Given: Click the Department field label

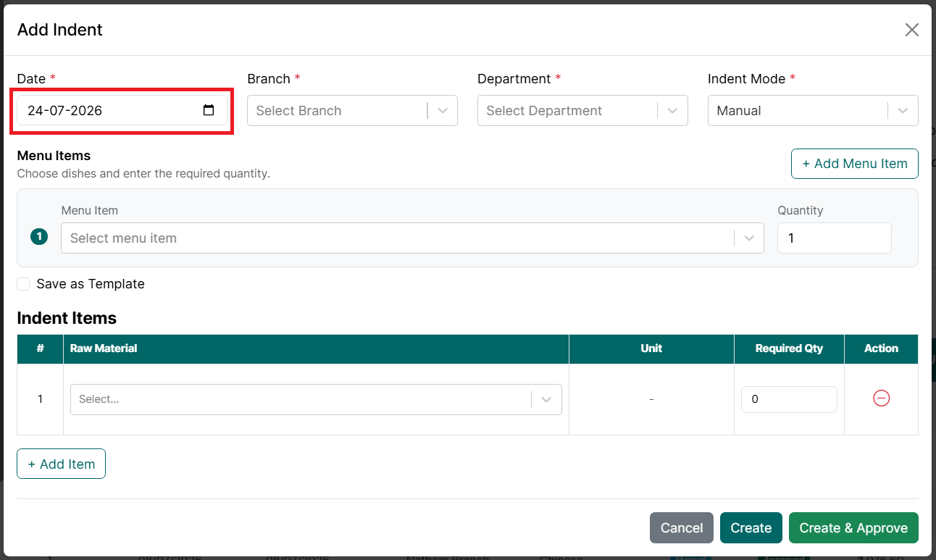Looking at the screenshot, I should coord(514,79).
